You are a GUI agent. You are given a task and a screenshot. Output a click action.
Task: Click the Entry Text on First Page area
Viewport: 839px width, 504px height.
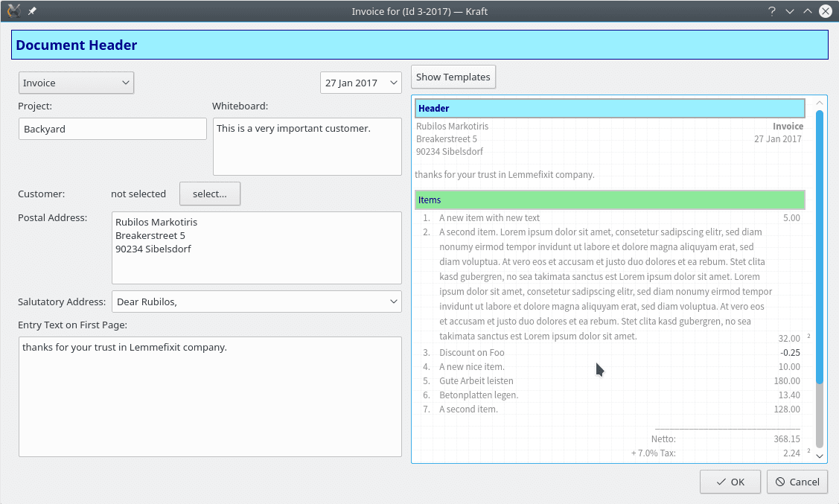pos(210,396)
